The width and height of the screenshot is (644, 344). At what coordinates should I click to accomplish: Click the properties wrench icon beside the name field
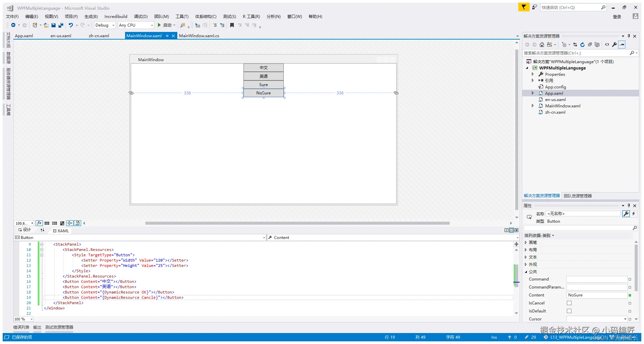[x=626, y=214]
